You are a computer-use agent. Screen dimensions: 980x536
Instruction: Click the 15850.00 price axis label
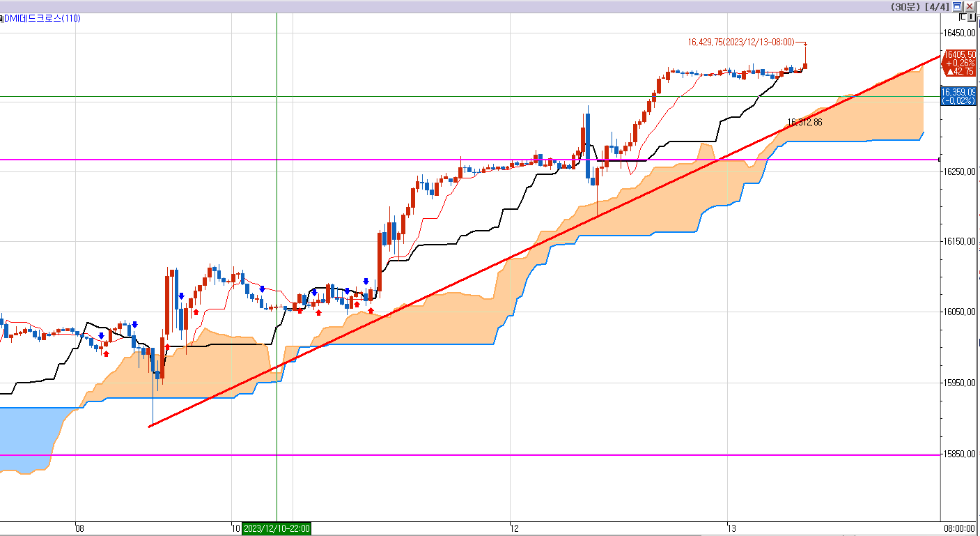[959, 454]
